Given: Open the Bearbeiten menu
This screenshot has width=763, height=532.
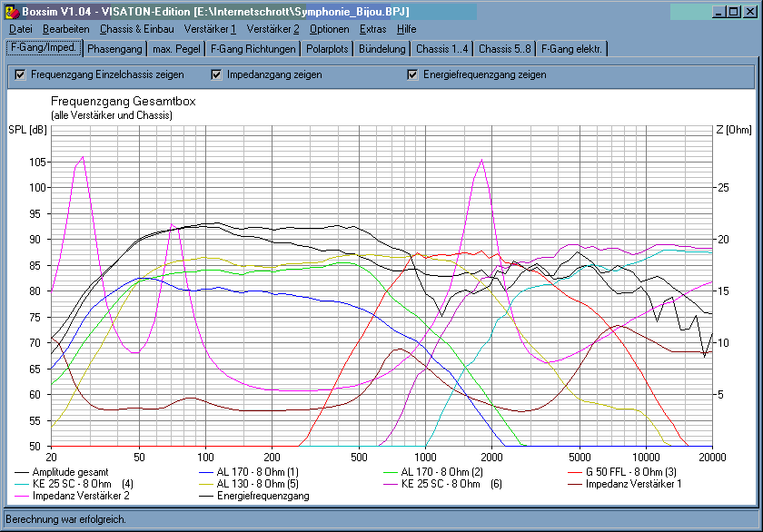Looking at the screenshot, I should (65, 29).
